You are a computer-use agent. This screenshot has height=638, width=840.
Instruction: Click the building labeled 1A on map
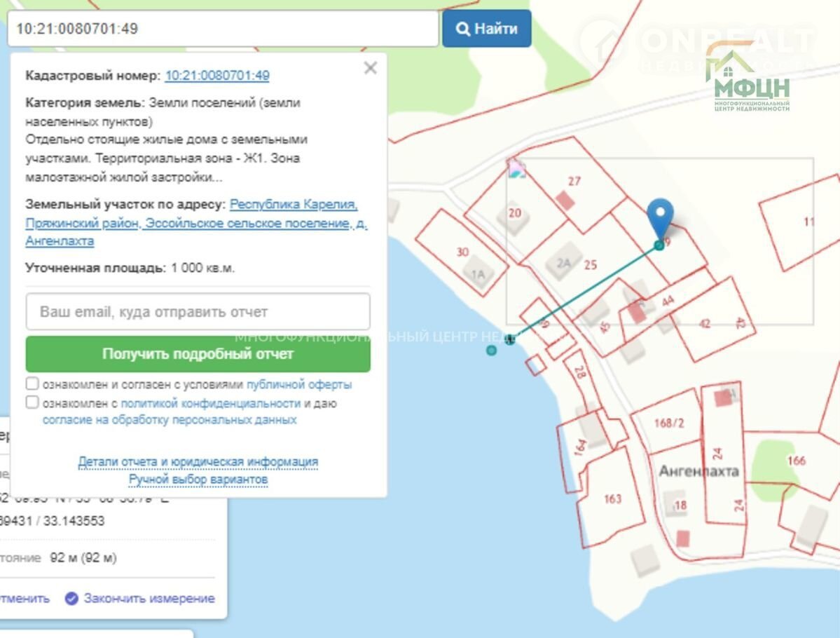pos(478,273)
